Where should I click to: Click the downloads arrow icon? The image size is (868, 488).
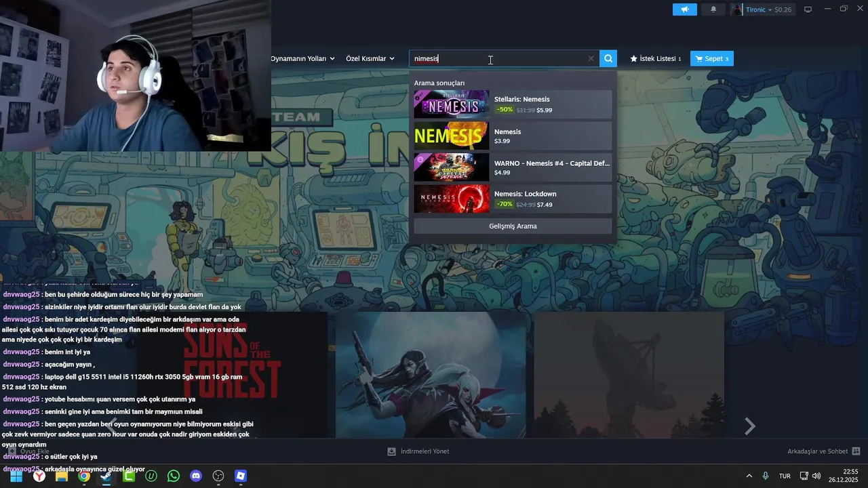pos(391,451)
